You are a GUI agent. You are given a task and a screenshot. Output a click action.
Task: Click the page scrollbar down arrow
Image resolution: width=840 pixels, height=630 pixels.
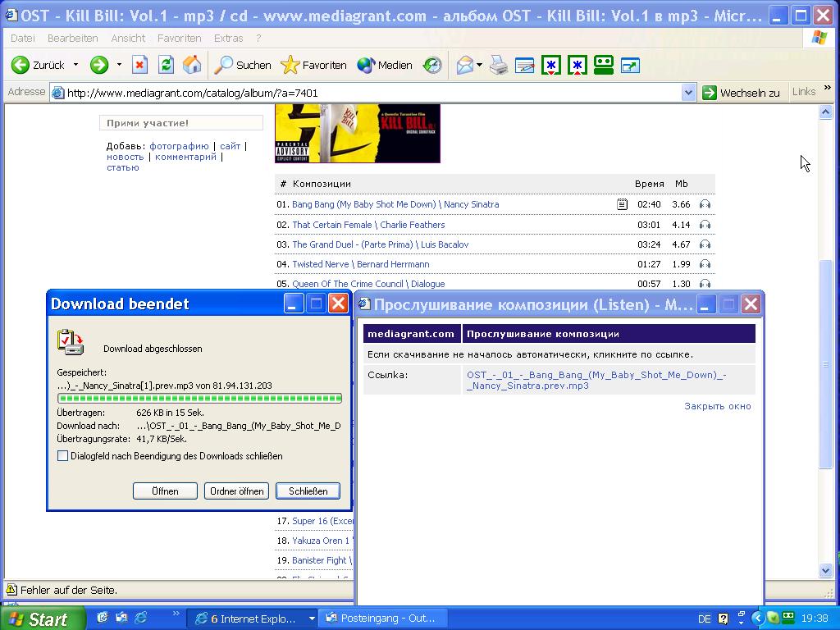click(825, 571)
